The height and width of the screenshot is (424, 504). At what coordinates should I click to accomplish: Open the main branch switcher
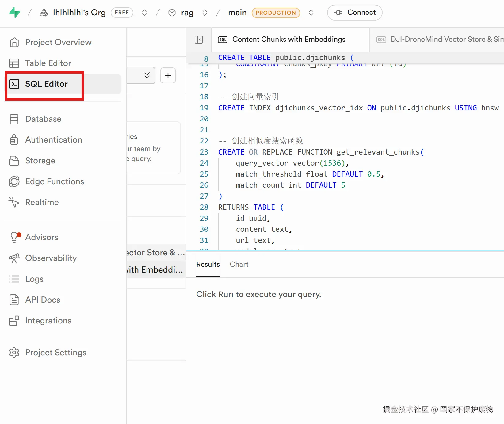tap(311, 13)
